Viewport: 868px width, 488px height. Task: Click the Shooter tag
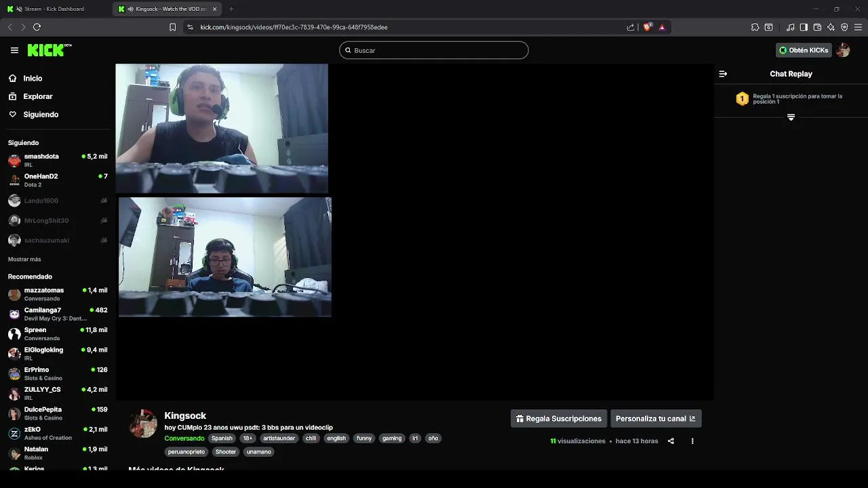226,452
